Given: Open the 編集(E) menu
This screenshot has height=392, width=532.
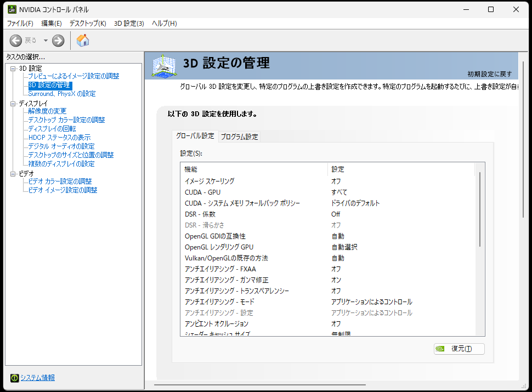Looking at the screenshot, I should click(x=51, y=24).
